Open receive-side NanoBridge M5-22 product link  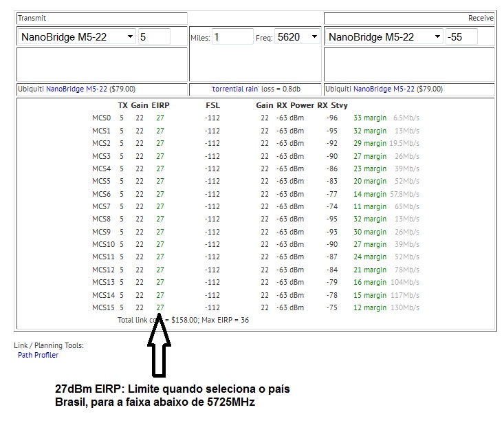pos(384,89)
